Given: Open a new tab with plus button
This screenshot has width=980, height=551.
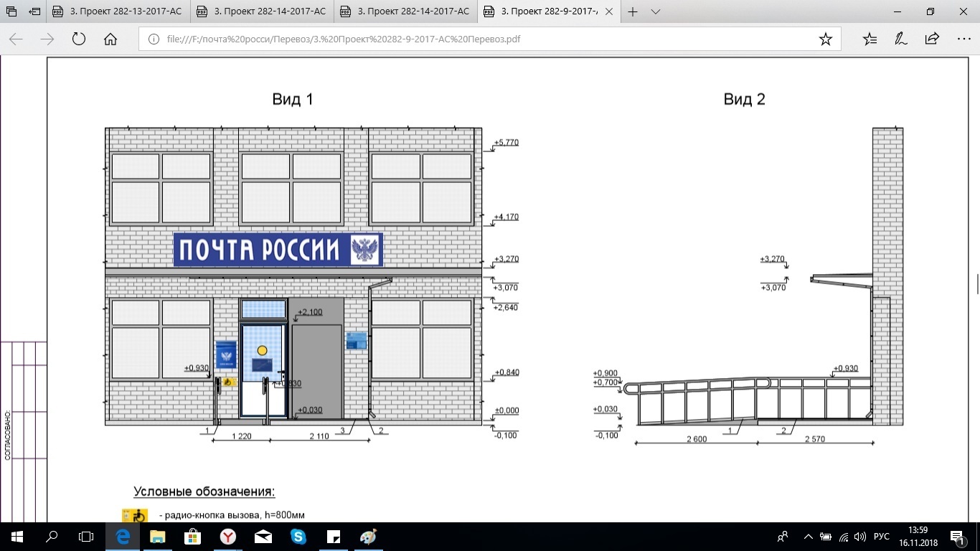Looking at the screenshot, I should click(x=633, y=11).
